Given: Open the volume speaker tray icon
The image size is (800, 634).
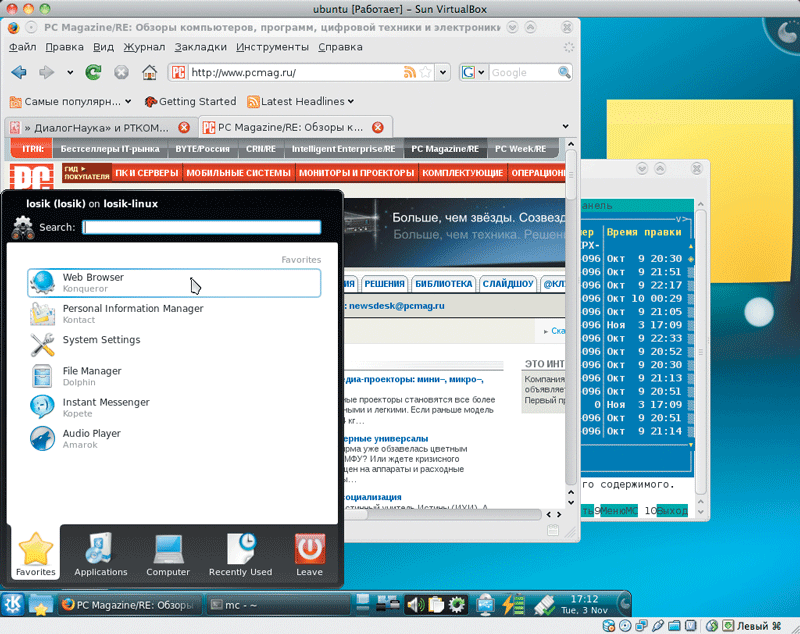Looking at the screenshot, I should (x=415, y=605).
